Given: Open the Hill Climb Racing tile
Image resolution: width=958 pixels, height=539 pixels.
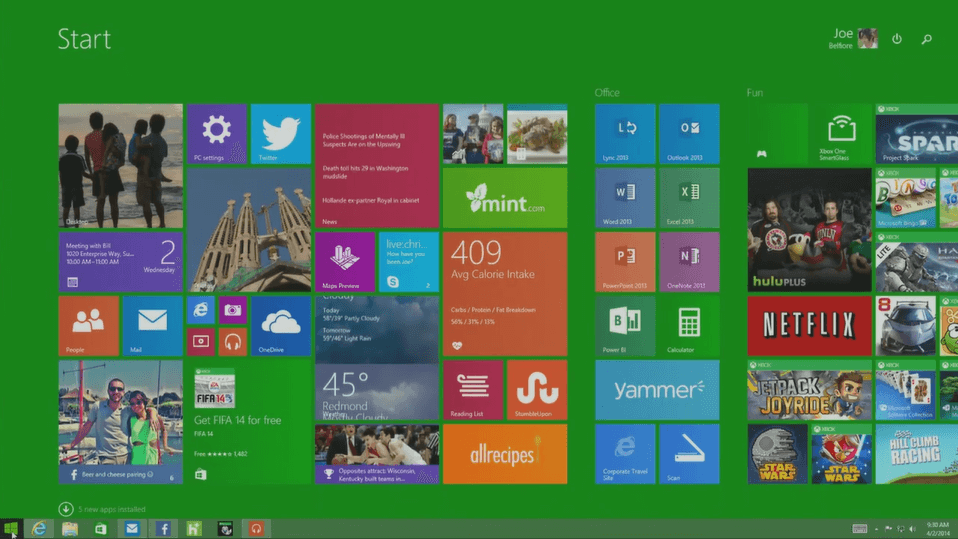Looking at the screenshot, I should 916,454.
